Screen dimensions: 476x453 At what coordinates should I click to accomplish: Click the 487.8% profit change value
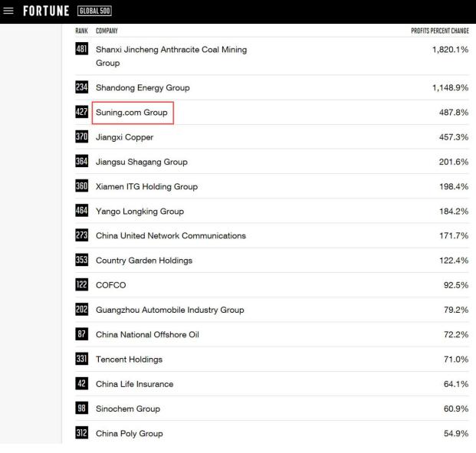[x=454, y=113]
